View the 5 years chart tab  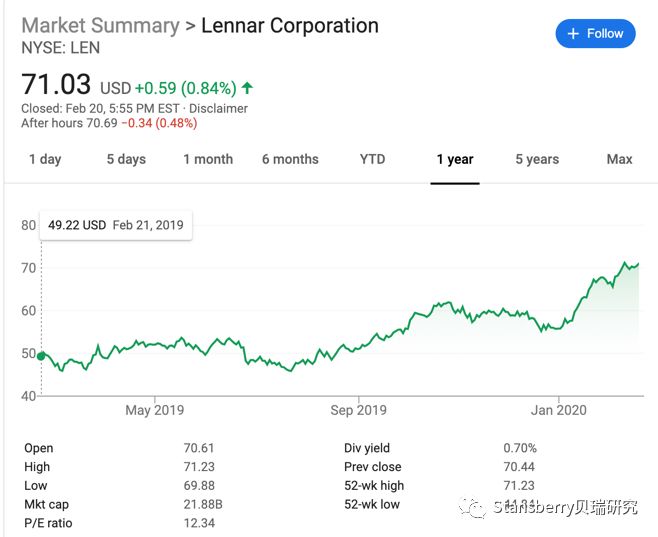click(537, 159)
